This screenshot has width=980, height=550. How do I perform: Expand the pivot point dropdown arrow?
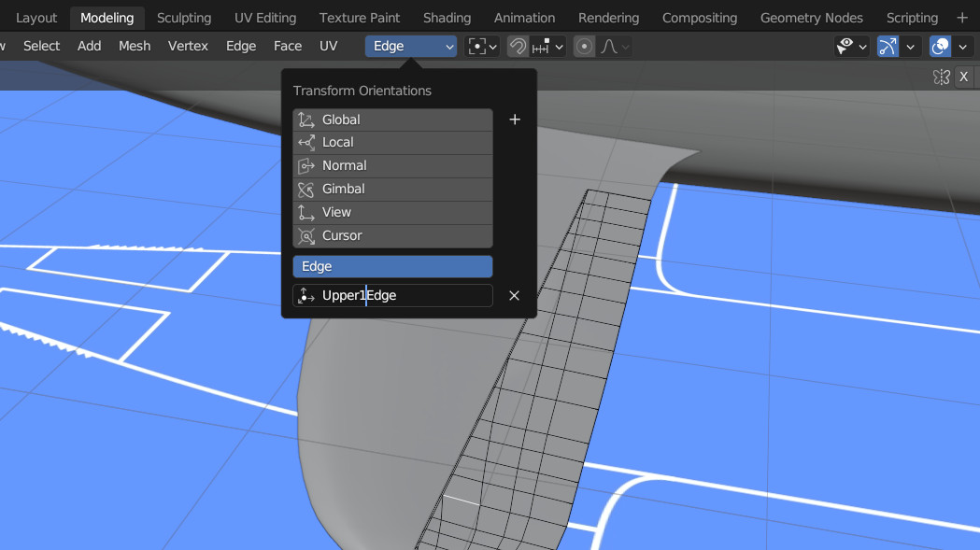(x=493, y=47)
